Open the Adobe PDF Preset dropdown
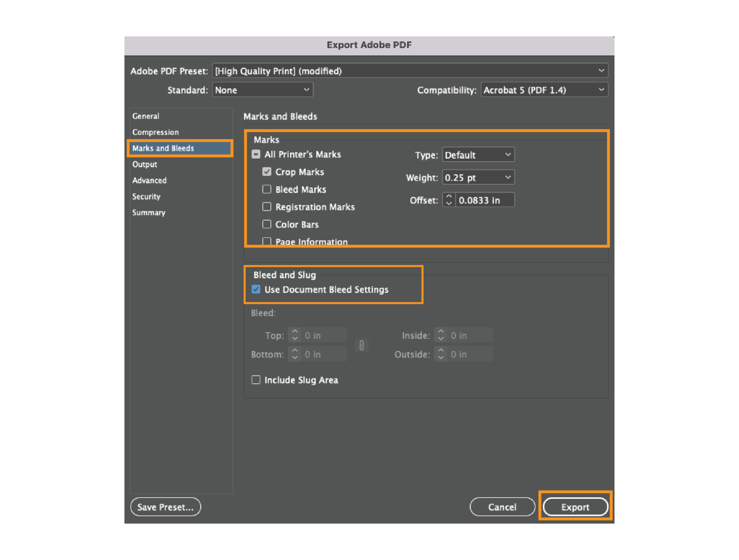This screenshot has width=739, height=560. [410, 71]
